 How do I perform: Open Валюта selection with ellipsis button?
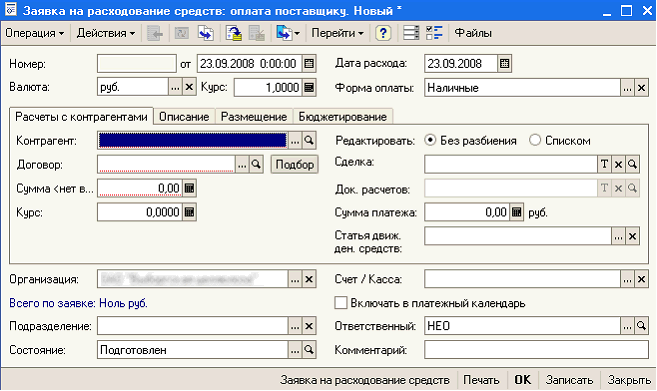coord(175,88)
